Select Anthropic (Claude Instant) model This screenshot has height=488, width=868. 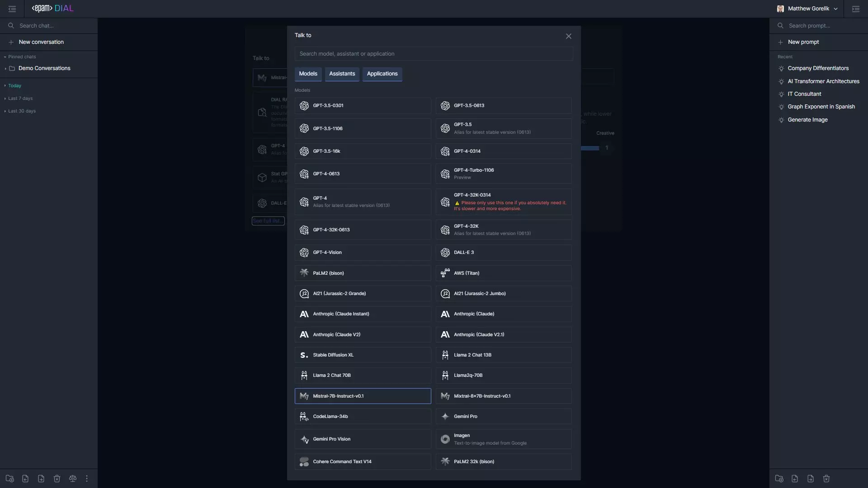pos(363,314)
